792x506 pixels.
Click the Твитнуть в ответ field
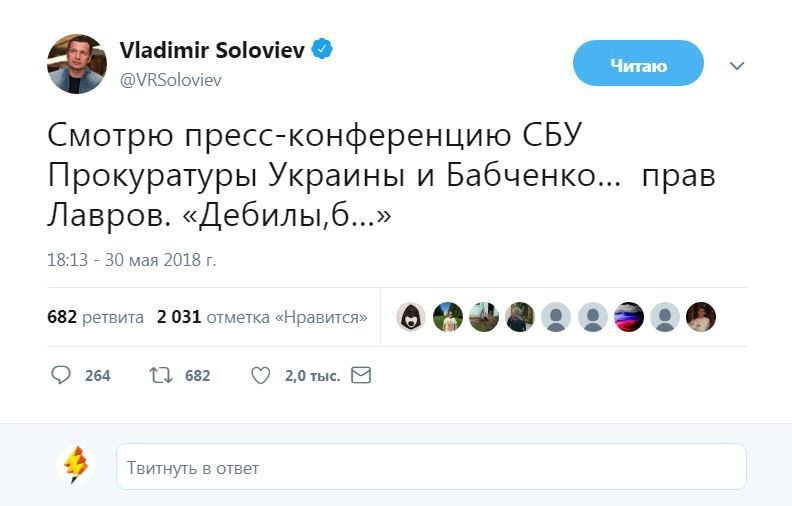(431, 467)
